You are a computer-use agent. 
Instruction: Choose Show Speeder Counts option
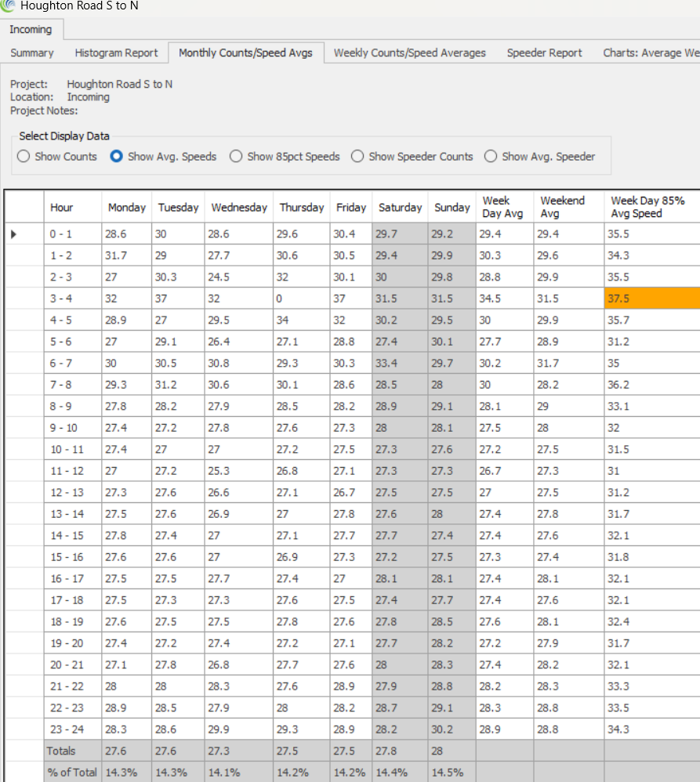357,157
